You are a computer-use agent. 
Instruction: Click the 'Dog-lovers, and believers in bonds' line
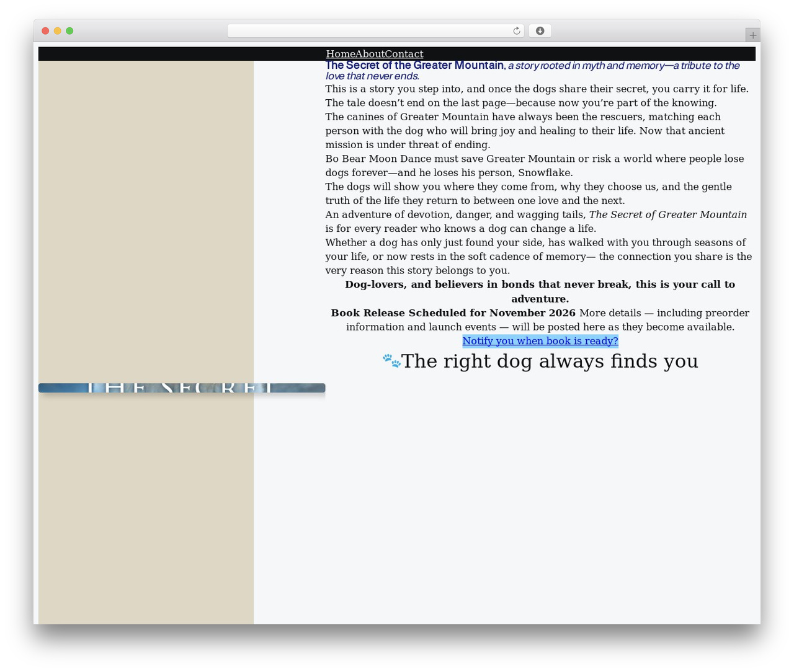coord(540,291)
